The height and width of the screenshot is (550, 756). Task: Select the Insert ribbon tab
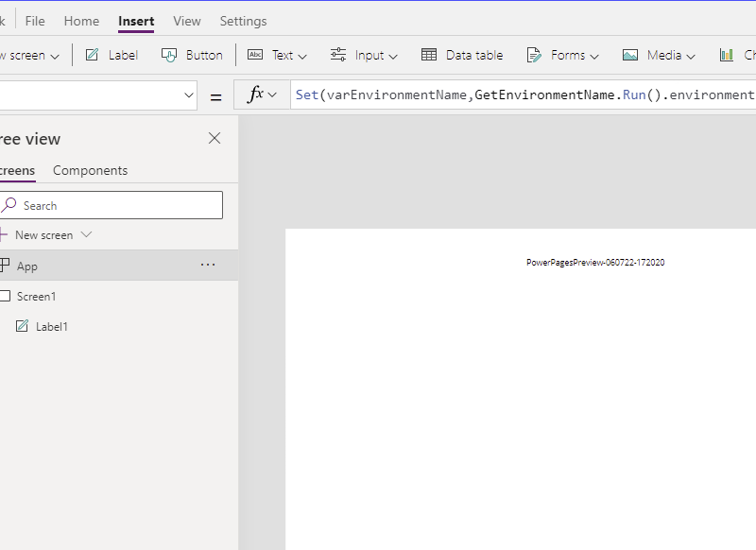136,21
